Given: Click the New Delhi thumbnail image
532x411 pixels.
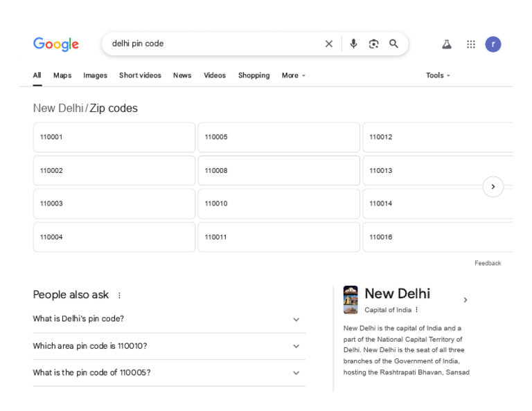Looking at the screenshot, I should tap(351, 300).
